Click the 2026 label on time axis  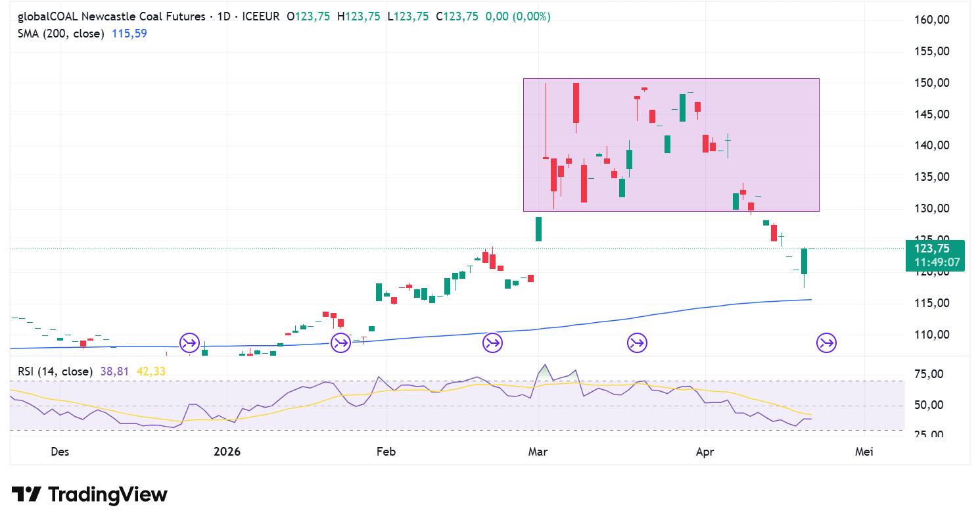(227, 452)
